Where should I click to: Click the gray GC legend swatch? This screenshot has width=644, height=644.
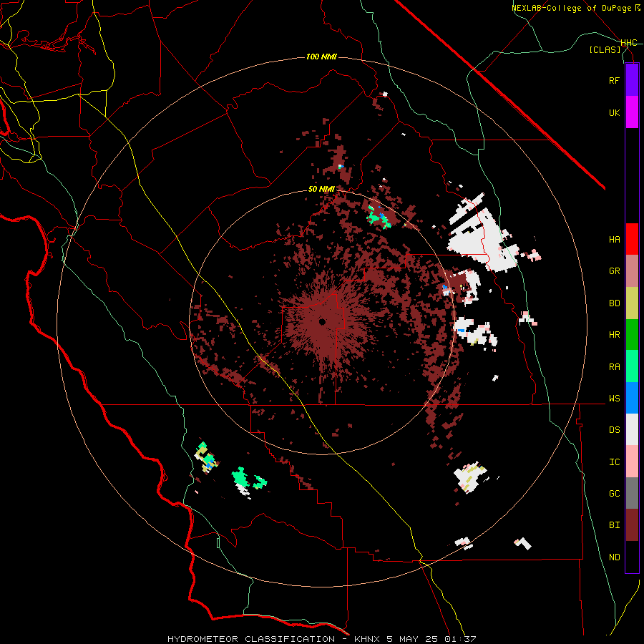point(632,493)
